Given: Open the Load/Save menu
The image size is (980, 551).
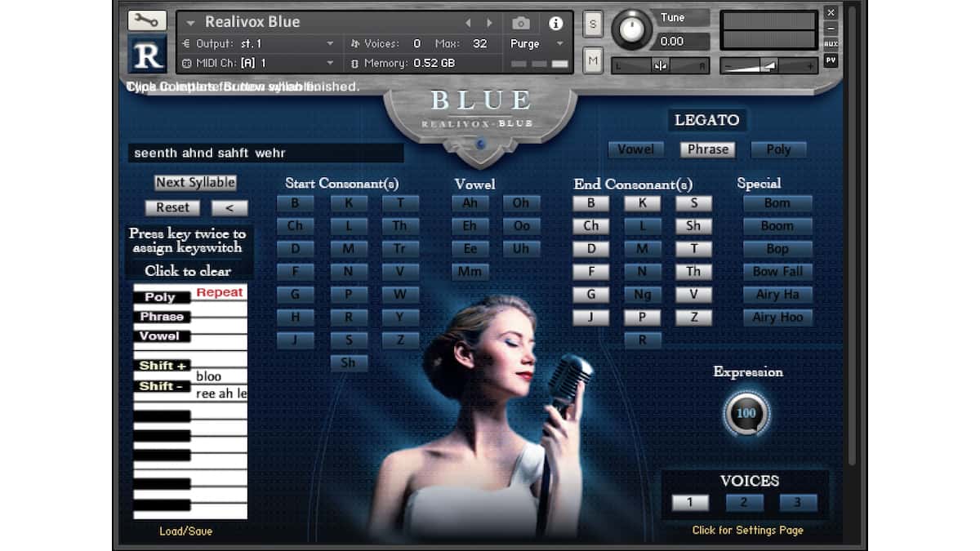Looking at the screenshot, I should coord(185,531).
